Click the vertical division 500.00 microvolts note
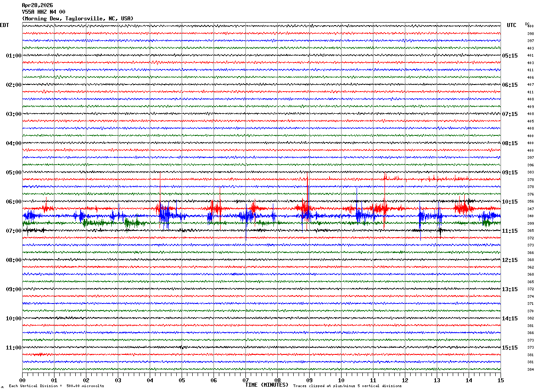The width and height of the screenshot is (536, 392). [x=56, y=386]
